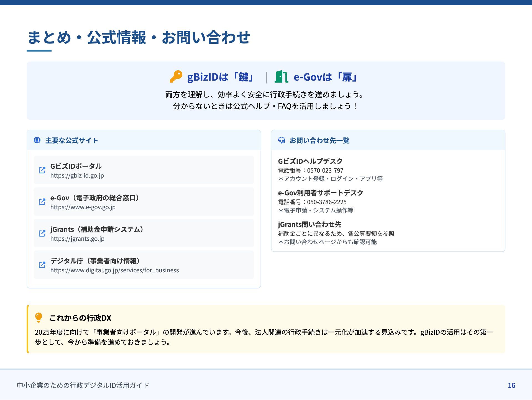Select the GビズIDポータル card title
Viewport: 532px width, 400px height.
(76, 166)
